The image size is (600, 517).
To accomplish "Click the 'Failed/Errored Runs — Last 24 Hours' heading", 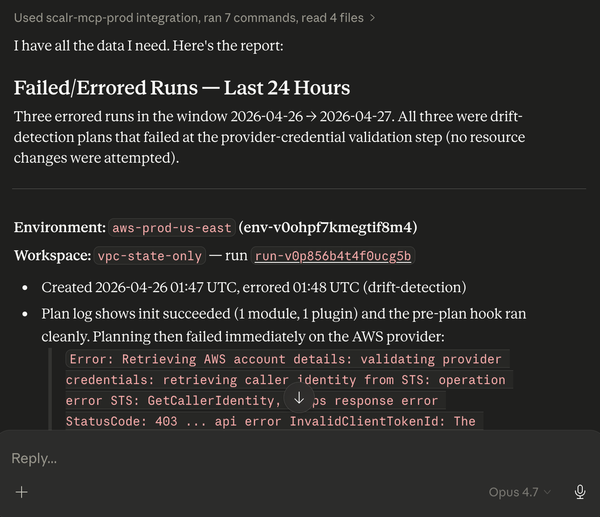I will point(182,88).
